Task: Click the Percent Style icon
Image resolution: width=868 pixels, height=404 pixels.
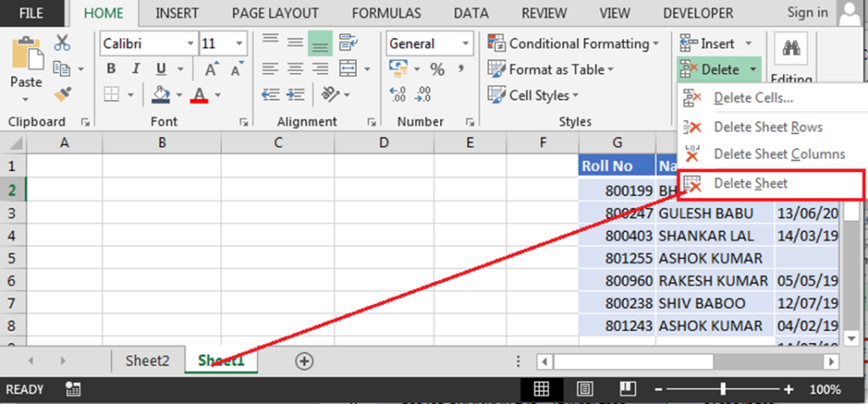Action: click(x=437, y=69)
